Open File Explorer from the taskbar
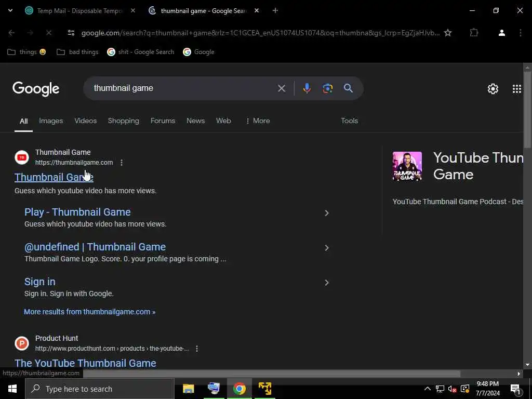Image resolution: width=532 pixels, height=399 pixels. tap(188, 389)
